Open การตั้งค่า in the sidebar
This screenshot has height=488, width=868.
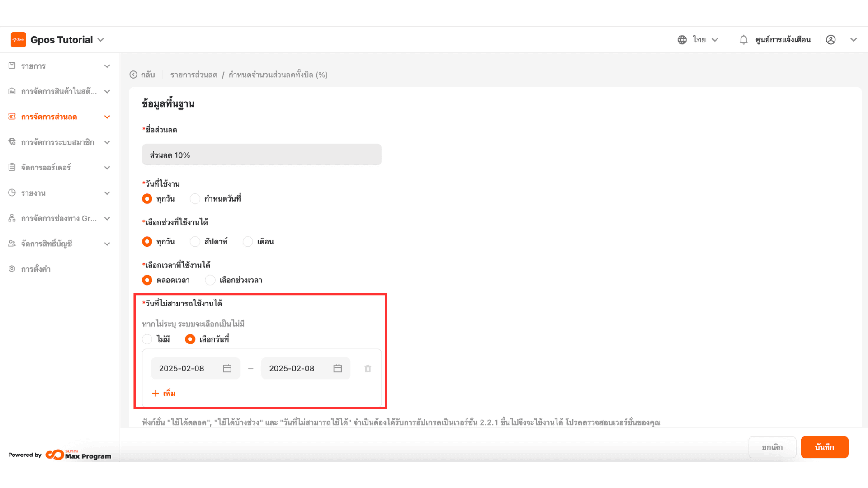click(x=36, y=269)
